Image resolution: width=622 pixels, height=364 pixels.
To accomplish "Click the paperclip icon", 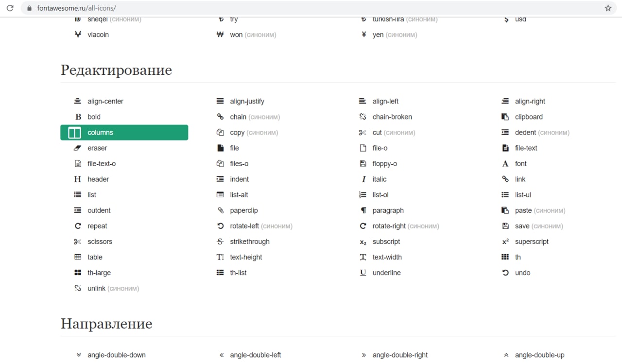I will [220, 210].
